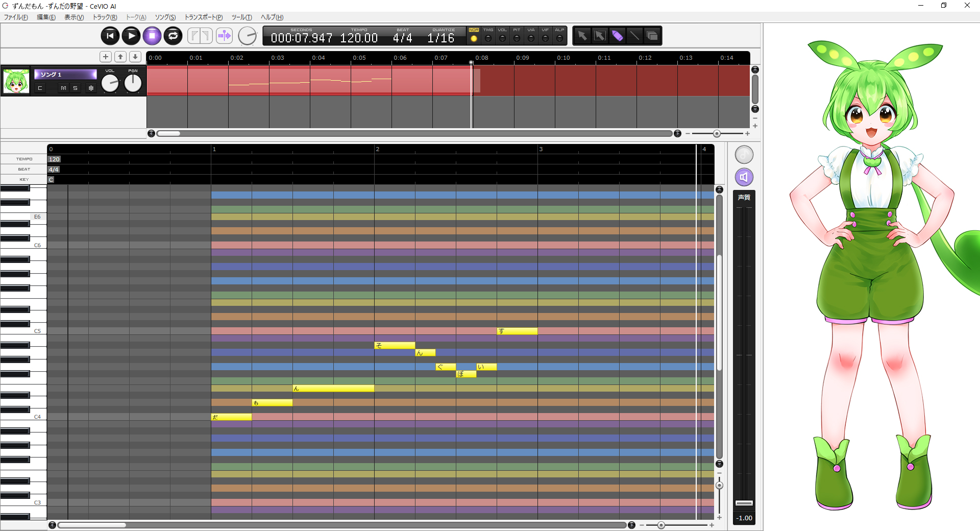The width and height of the screenshot is (980, 531).
Task: Open the ツール(T) menu
Action: (242, 17)
